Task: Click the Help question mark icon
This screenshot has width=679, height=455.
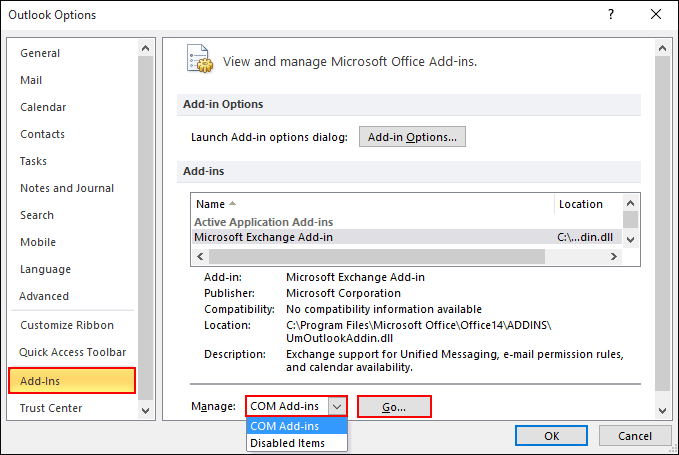Action: point(611,14)
